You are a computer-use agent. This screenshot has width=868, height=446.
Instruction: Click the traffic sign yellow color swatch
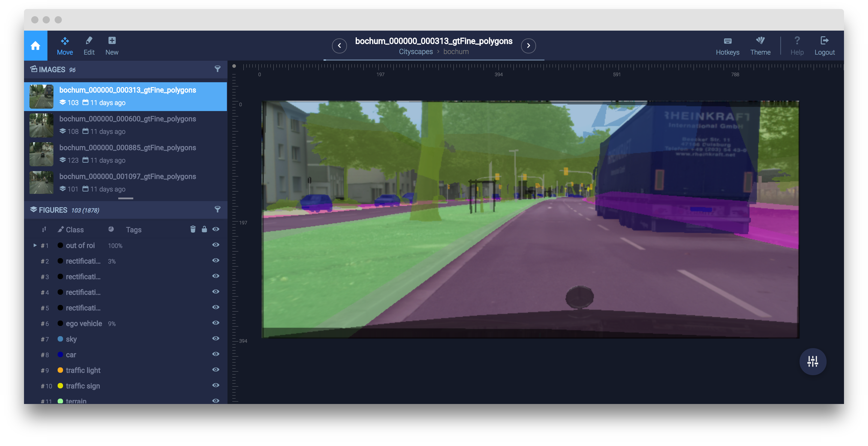tap(60, 386)
